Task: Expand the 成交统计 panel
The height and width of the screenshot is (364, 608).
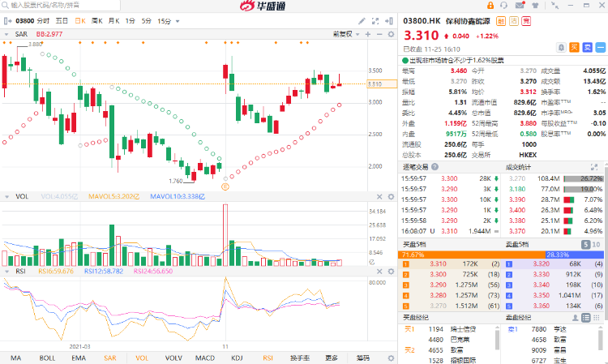Action: coord(594,167)
